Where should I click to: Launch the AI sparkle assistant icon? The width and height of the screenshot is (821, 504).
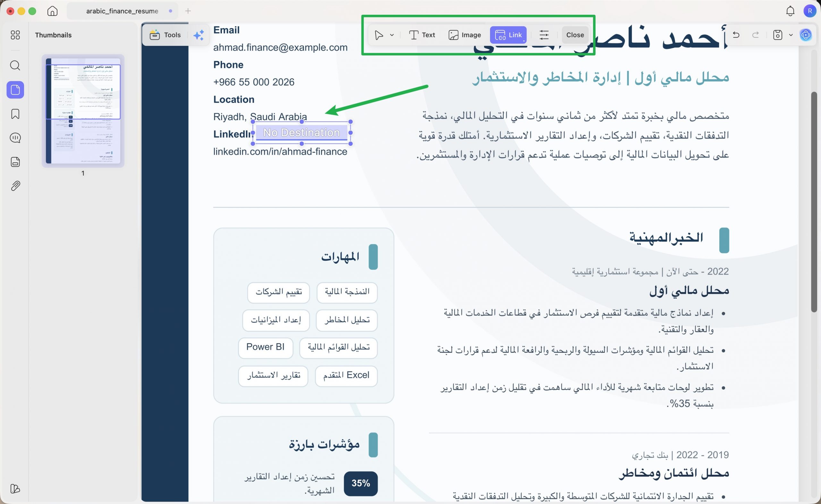click(199, 35)
